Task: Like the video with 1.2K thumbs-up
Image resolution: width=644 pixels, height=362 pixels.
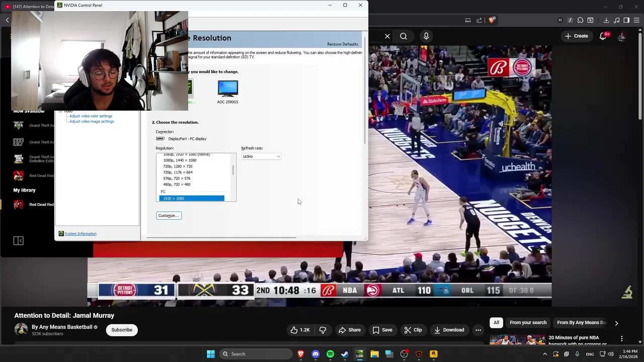Action: click(300, 330)
